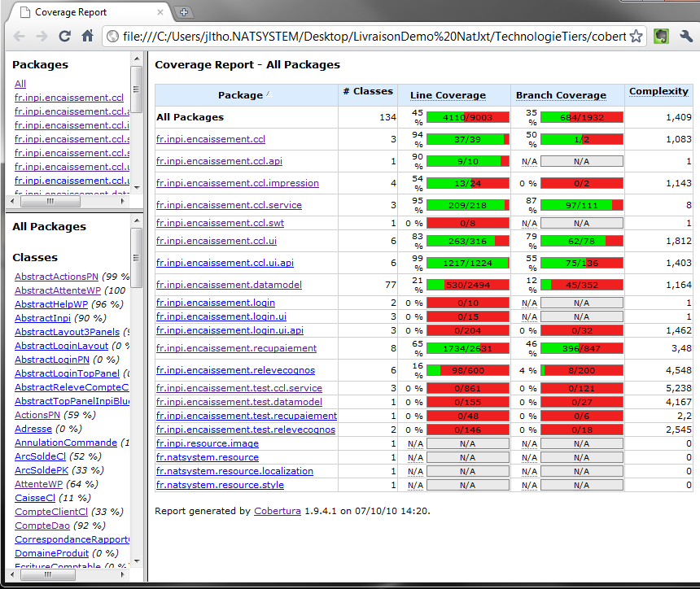700x589 pixels.
Task: Click the All Packages 4110/9003 coverage bar
Action: pyautogui.click(x=467, y=117)
